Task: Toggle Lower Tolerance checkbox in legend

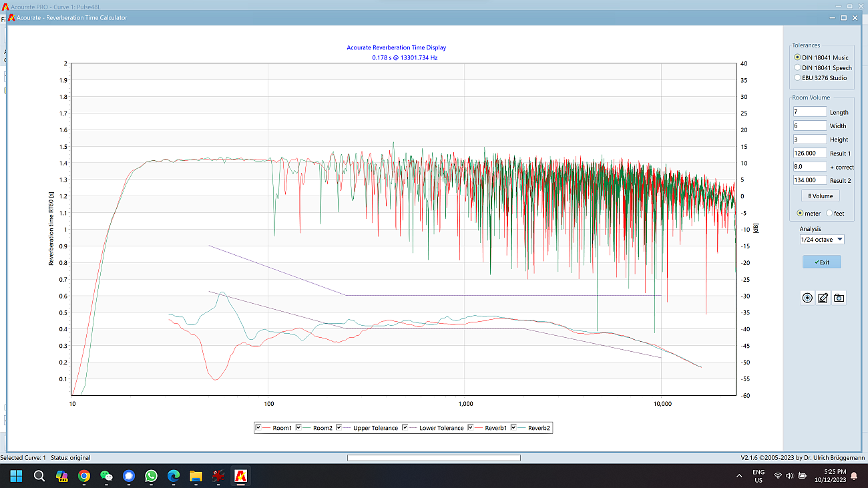Action: tap(405, 427)
